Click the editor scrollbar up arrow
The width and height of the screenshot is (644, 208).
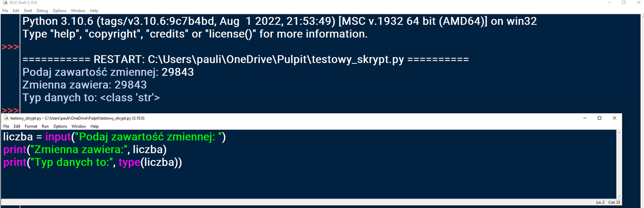[619, 133]
